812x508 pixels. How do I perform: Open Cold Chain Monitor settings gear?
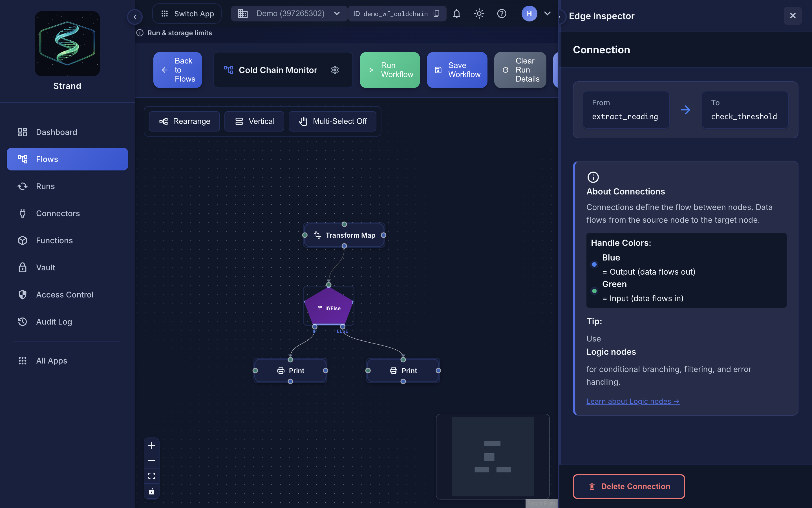335,70
